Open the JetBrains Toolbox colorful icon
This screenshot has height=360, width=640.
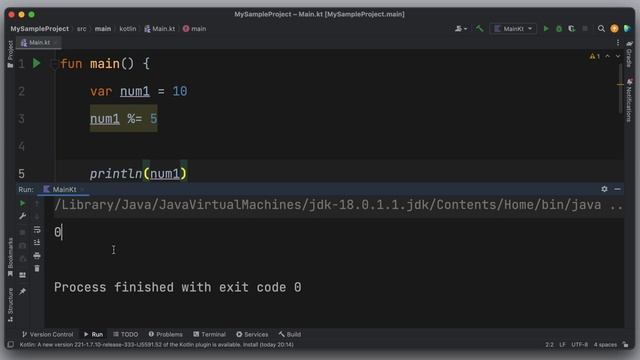[x=627, y=29]
